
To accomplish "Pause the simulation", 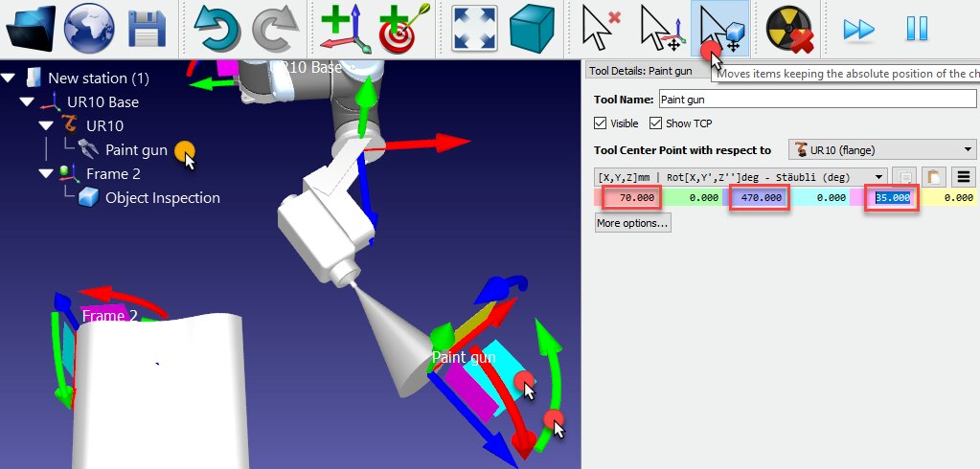I will pyautogui.click(x=917, y=29).
